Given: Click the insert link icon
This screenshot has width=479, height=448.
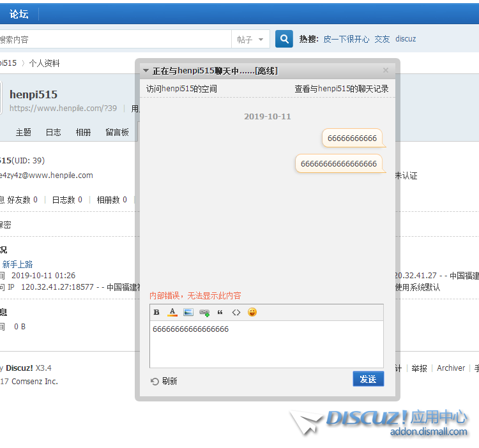Looking at the screenshot, I should coord(204,312).
